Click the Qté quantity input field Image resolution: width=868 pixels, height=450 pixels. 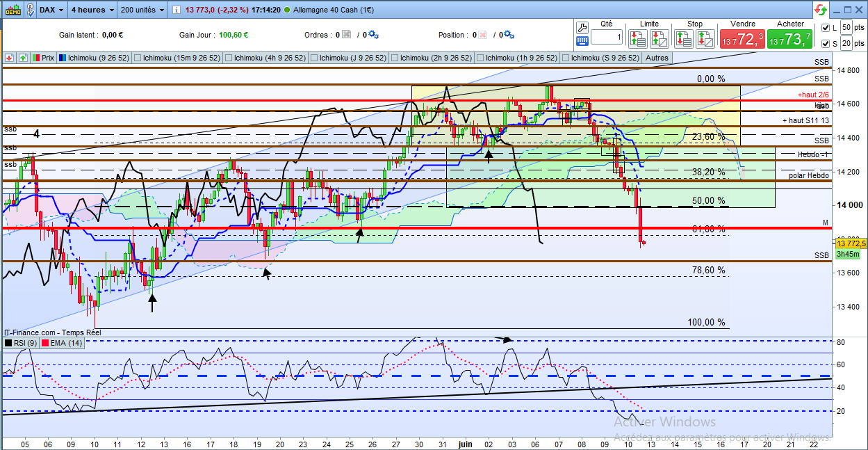click(x=607, y=38)
